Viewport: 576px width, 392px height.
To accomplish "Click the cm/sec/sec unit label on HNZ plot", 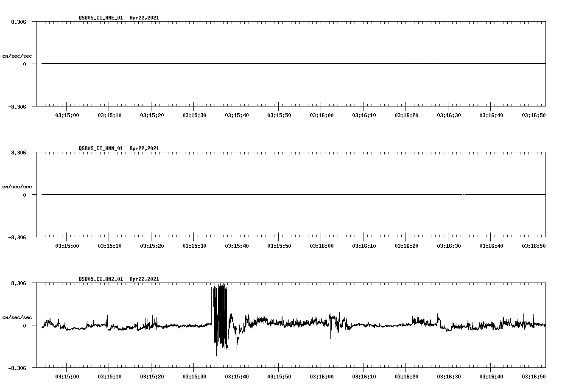I will (x=17, y=317).
